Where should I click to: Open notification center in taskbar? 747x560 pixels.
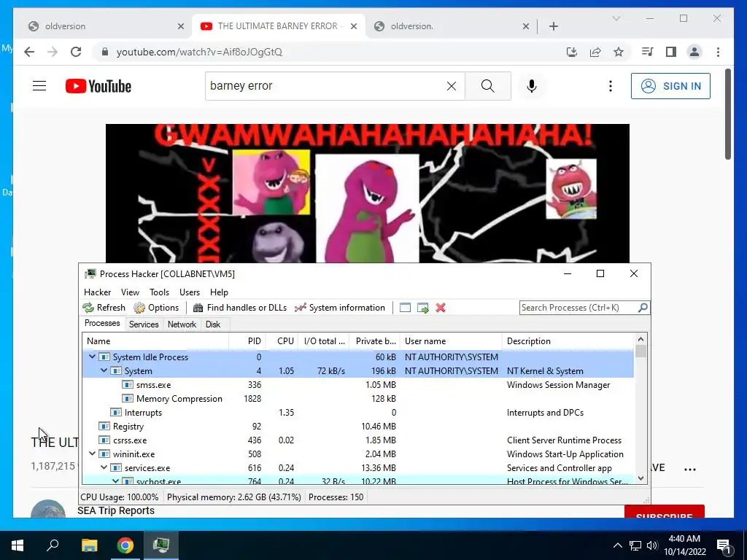pyautogui.click(x=723, y=545)
